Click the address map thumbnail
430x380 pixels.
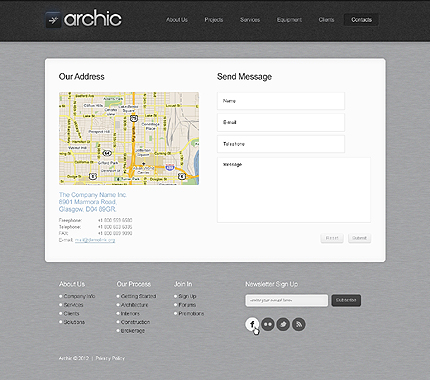point(129,138)
